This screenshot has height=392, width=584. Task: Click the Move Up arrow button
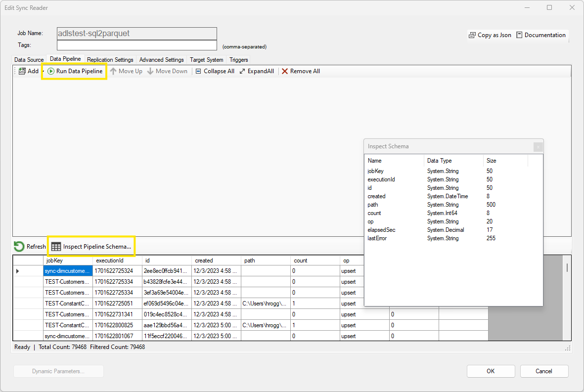tap(126, 71)
